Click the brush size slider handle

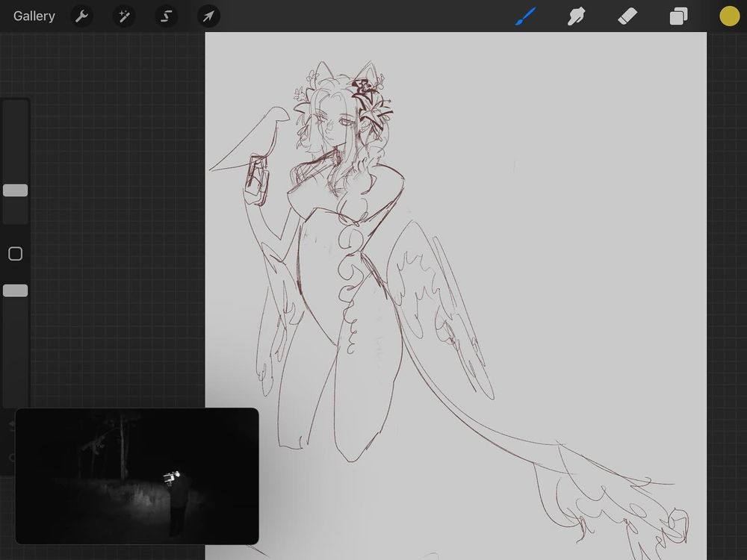point(15,190)
